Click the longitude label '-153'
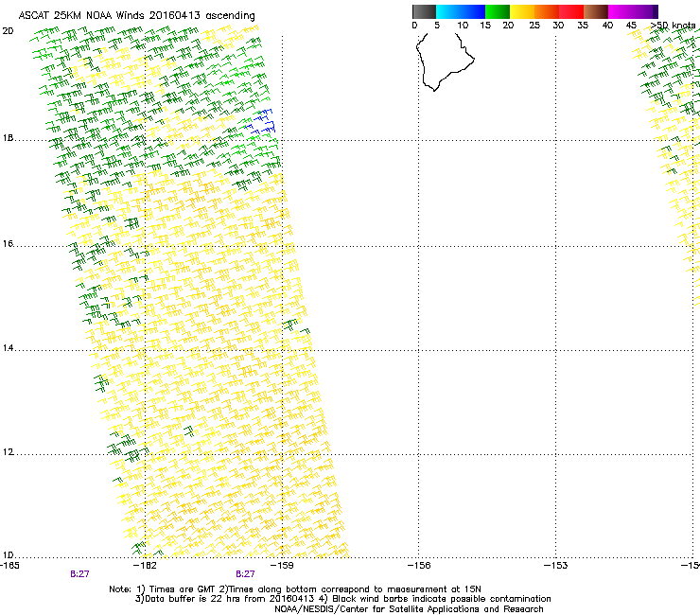This screenshot has width=700, height=615. point(556,566)
